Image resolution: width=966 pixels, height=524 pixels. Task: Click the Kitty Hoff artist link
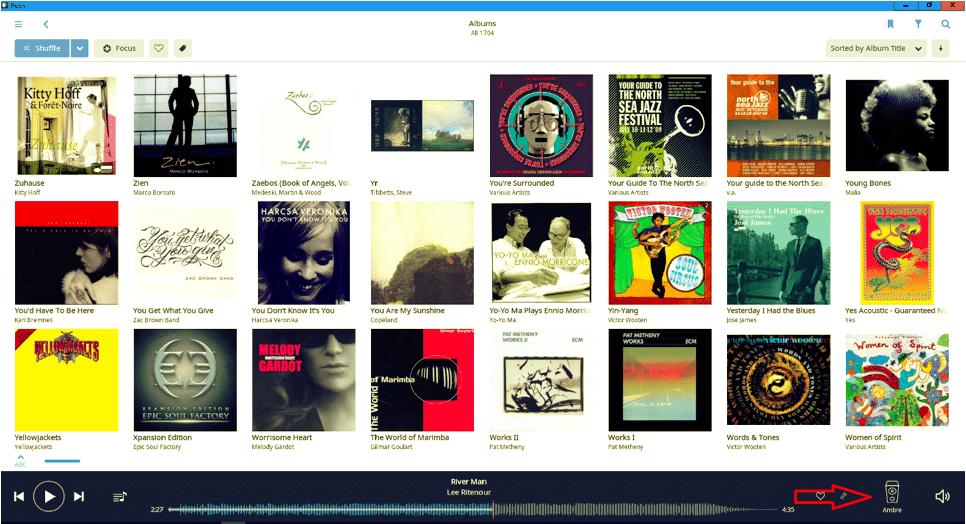point(27,193)
